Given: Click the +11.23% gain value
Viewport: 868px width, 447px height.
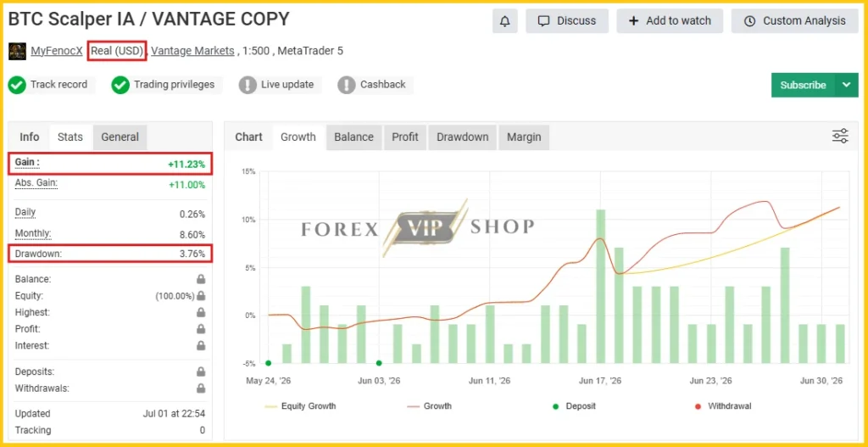Looking at the screenshot, I should click(186, 164).
